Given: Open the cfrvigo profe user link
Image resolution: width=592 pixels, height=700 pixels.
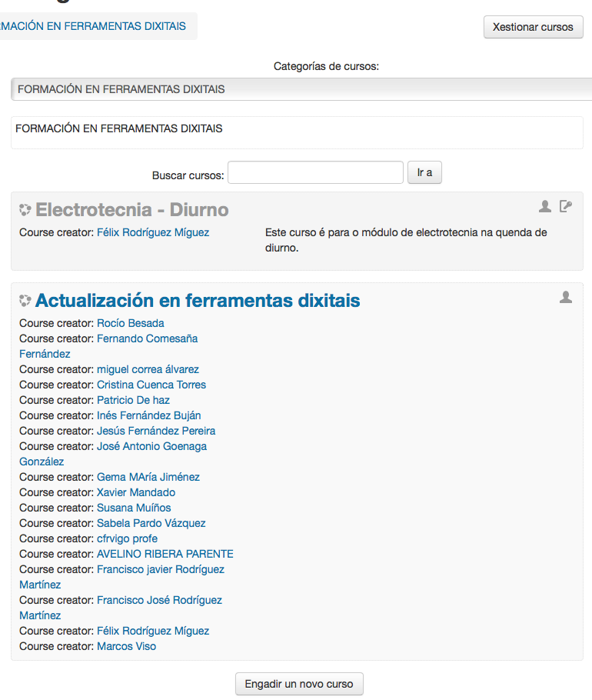Looking at the screenshot, I should click(128, 538).
